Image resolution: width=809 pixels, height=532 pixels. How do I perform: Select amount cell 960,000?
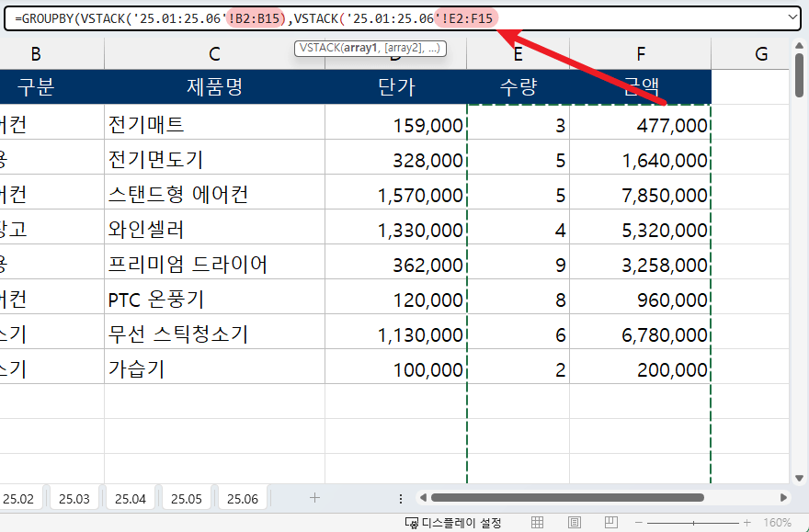point(640,297)
